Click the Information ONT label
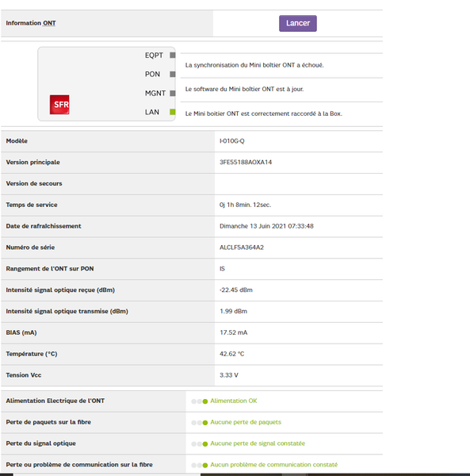Viewport: 470px width, 476px height. pos(31,23)
